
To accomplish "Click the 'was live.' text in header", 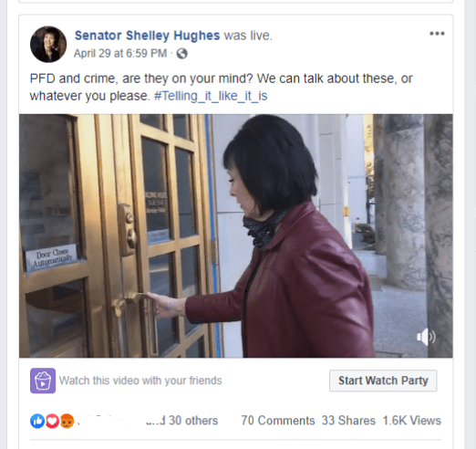I will click(248, 36).
